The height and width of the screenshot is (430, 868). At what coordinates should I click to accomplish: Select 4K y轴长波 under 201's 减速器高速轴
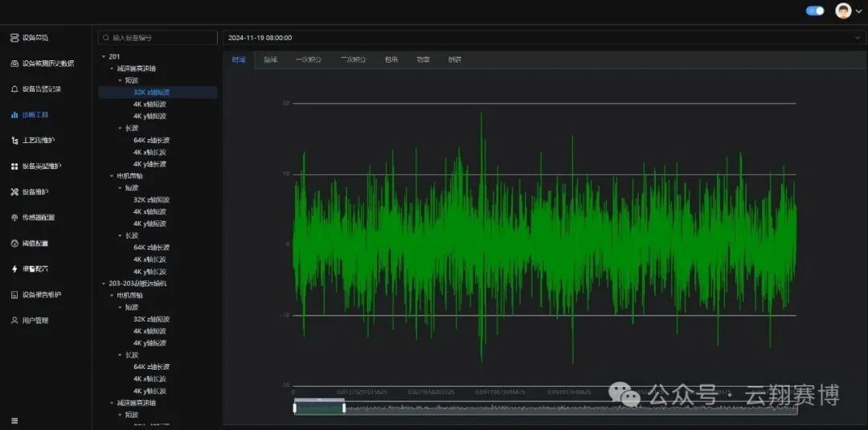pyautogui.click(x=150, y=164)
